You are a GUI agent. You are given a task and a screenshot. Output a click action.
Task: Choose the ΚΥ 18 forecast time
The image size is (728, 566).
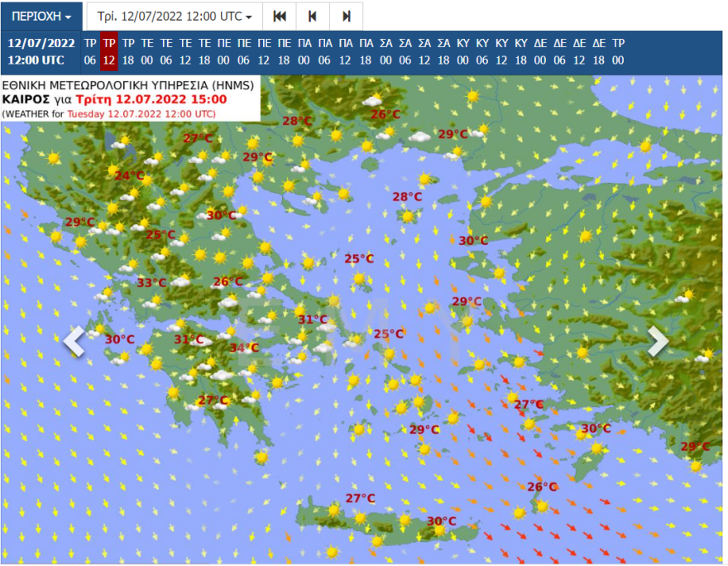click(521, 51)
